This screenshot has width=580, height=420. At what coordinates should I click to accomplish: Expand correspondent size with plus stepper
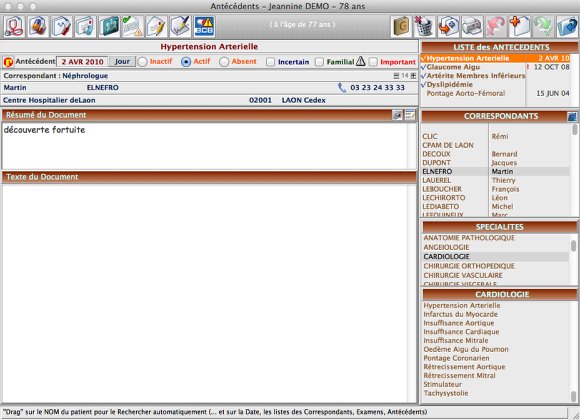[413, 75]
